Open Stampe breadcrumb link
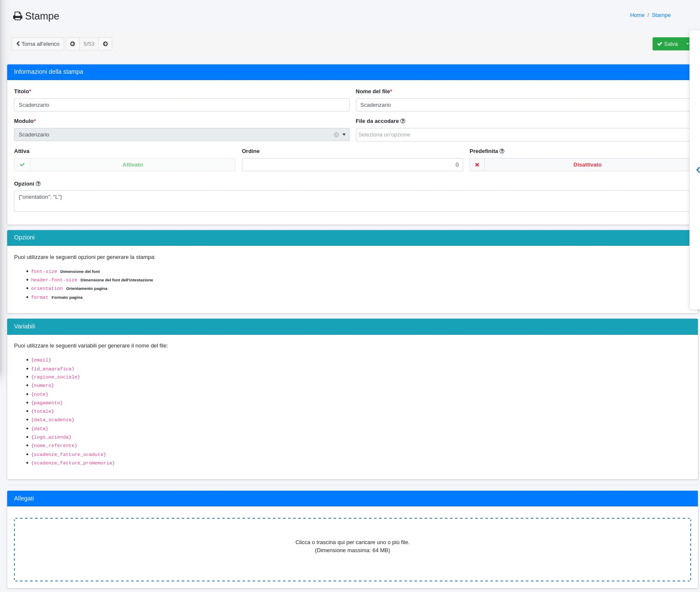Screen dimensions: 700x592 pyautogui.click(x=661, y=15)
